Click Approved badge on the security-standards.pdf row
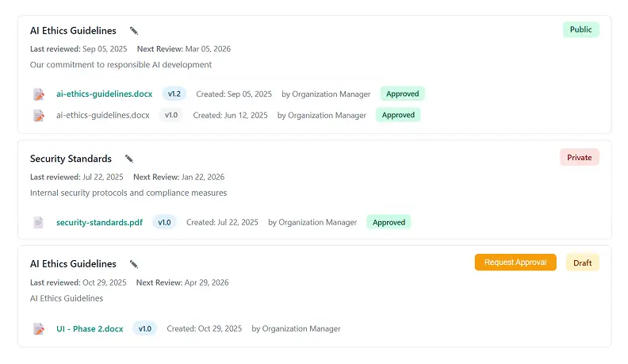The width and height of the screenshot is (628, 364). click(389, 223)
